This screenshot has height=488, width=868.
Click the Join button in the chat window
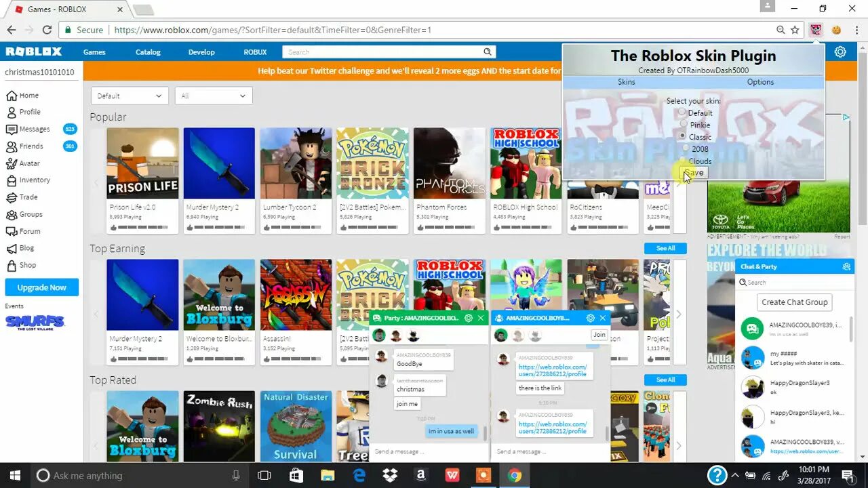[x=599, y=335]
